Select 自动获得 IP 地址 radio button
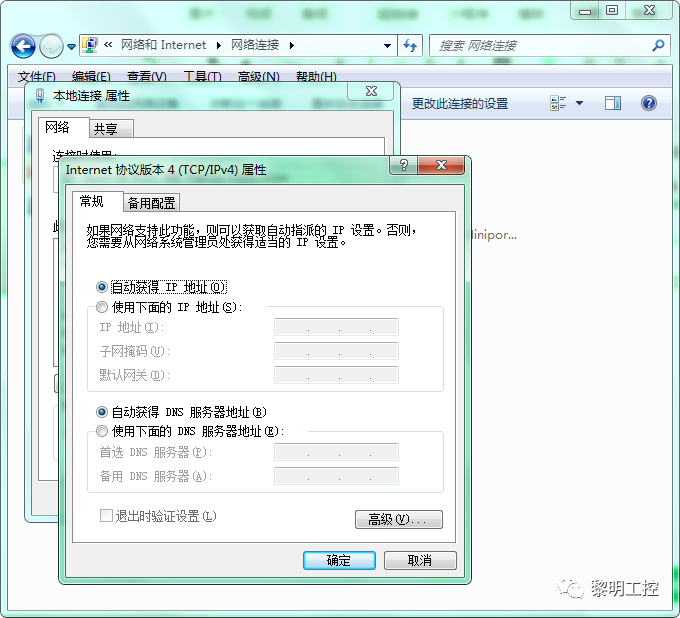 coord(101,287)
